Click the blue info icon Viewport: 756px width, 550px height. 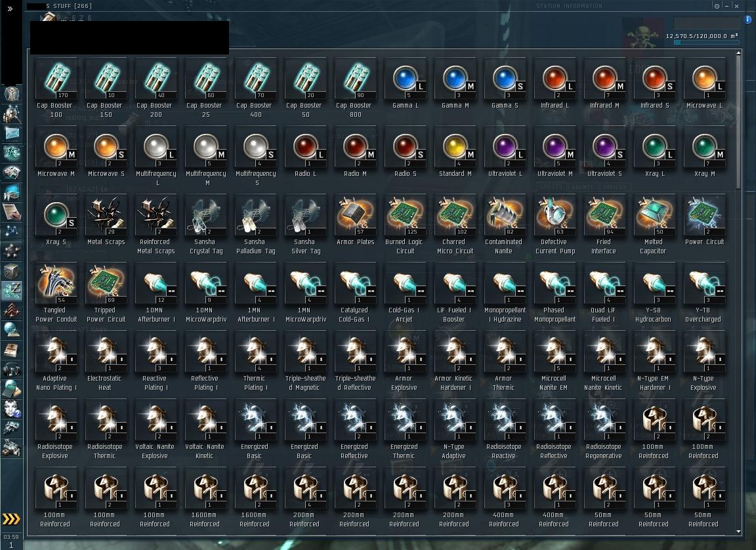pyautogui.click(x=748, y=20)
